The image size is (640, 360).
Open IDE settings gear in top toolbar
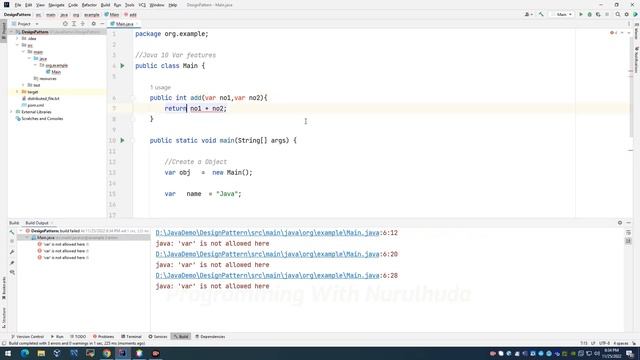pyautogui.click(x=627, y=14)
